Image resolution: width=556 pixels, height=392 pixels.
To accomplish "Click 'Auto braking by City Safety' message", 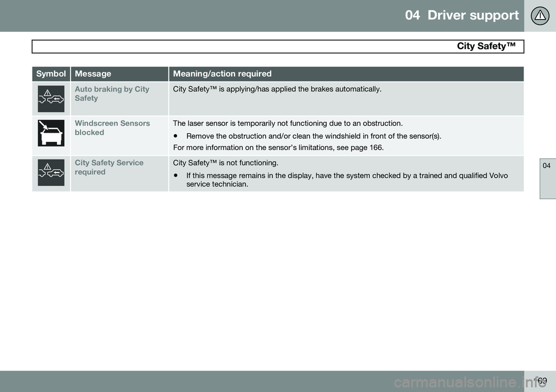I will pyautogui.click(x=112, y=94).
